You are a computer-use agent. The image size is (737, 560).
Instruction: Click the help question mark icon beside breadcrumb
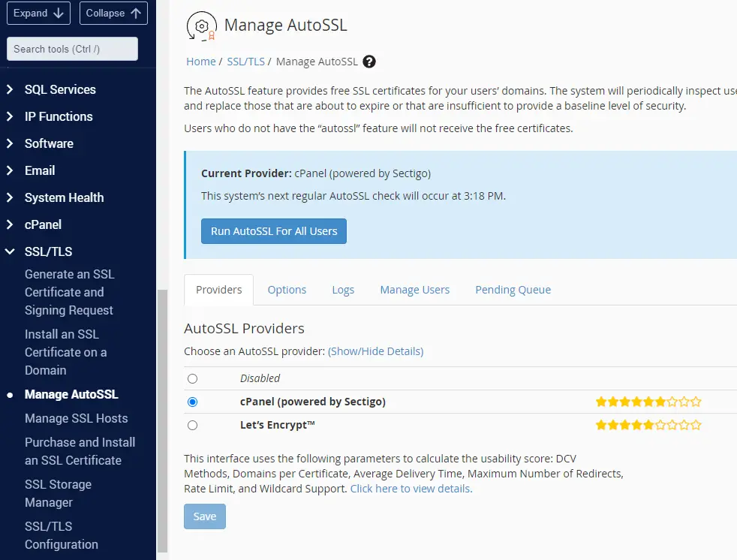point(369,62)
